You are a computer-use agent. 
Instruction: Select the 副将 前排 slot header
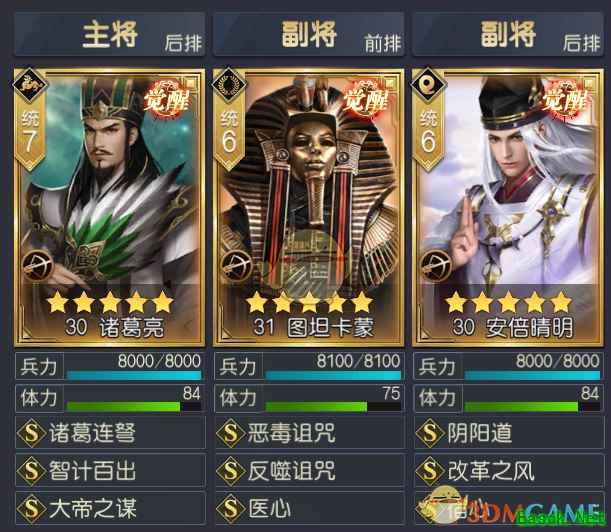click(x=309, y=34)
